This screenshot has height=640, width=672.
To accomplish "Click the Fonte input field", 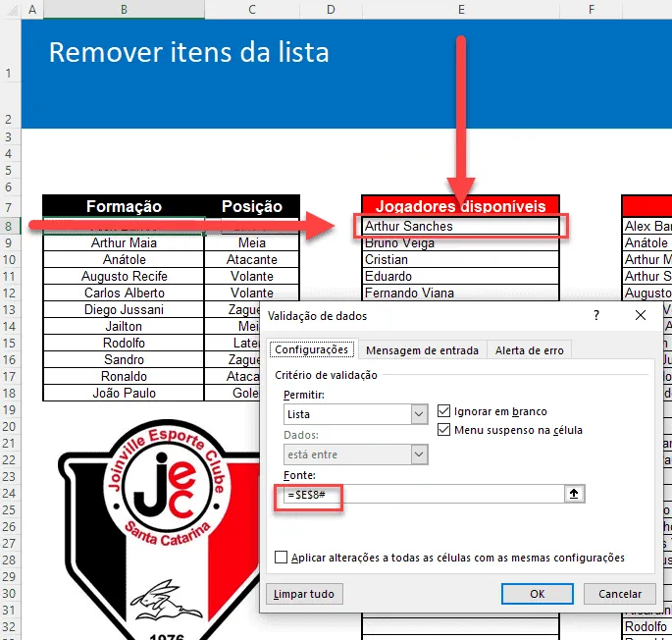I will (424, 494).
